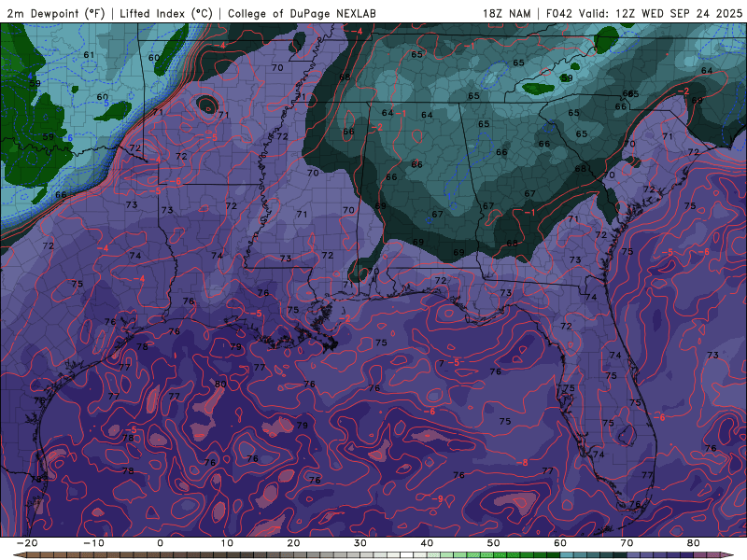This screenshot has width=747, height=560.
Task: Click the 70 tick label on the color scale
Action: click(x=627, y=543)
